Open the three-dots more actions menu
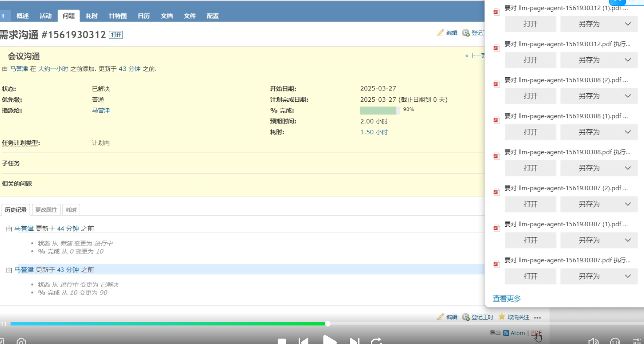The image size is (644, 344). click(538, 317)
